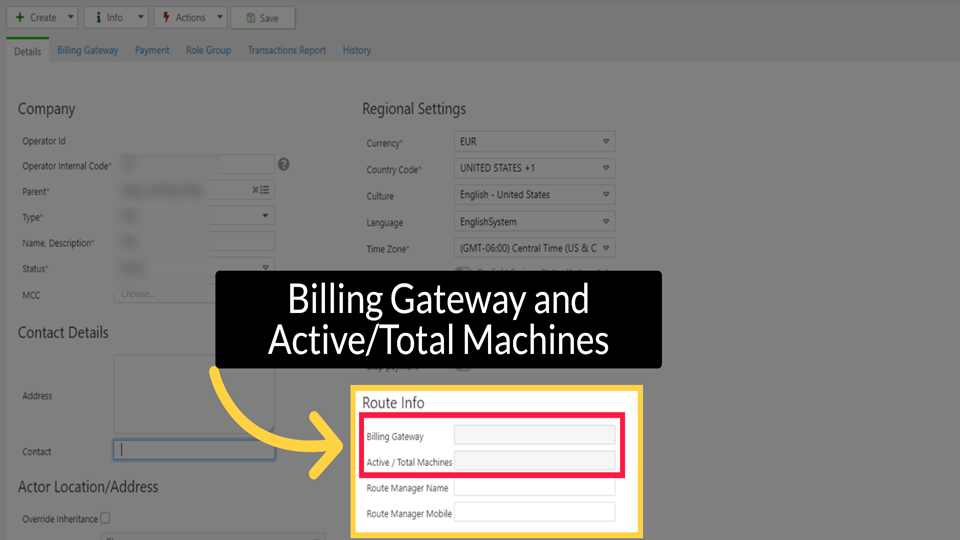
Task: Click help icon beside Operator Internal Code
Action: 283,164
